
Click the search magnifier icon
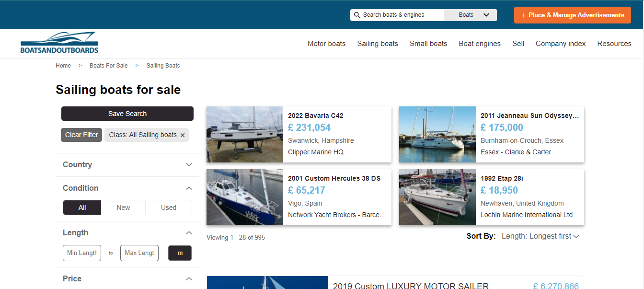coord(356,15)
